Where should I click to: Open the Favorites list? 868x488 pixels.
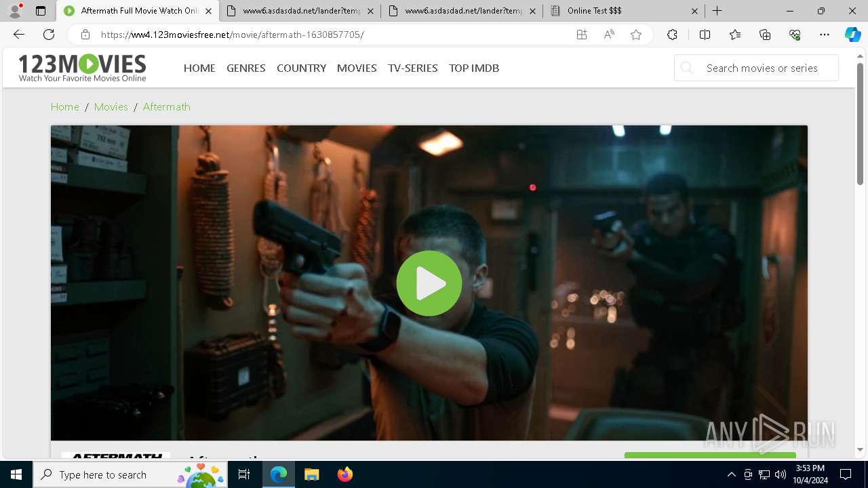point(735,35)
